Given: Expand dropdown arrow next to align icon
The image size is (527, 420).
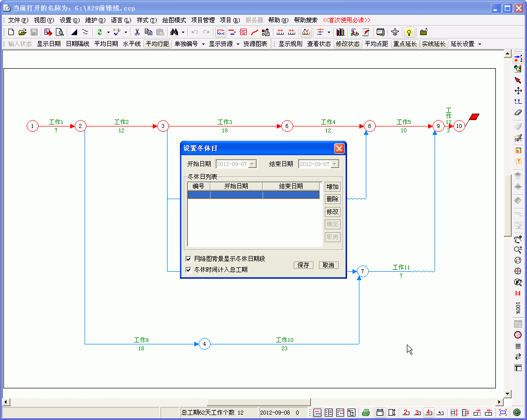Looking at the screenshot, I should click(x=329, y=32).
